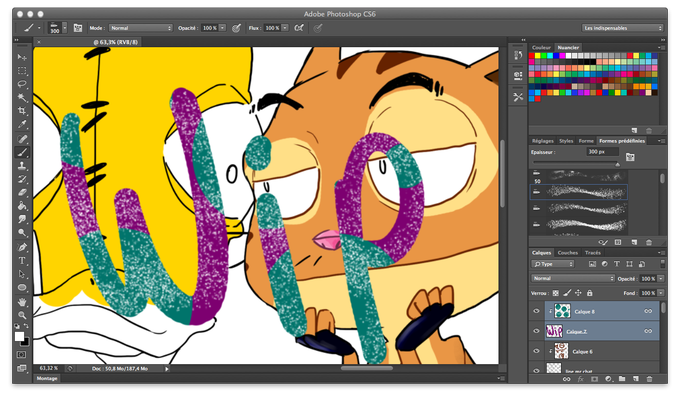Screen dimensions: 680x399
Task: Open tool preset picker arrow
Action: pyautogui.click(x=39, y=28)
